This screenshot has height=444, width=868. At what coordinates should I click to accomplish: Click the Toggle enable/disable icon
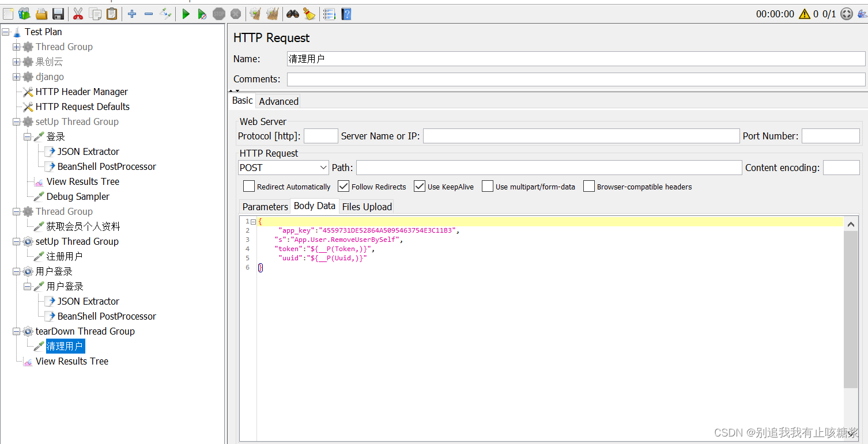[165, 14]
